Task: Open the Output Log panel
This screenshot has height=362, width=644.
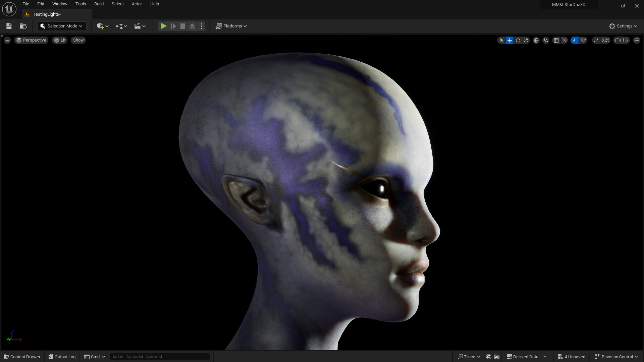Action: click(62, 357)
